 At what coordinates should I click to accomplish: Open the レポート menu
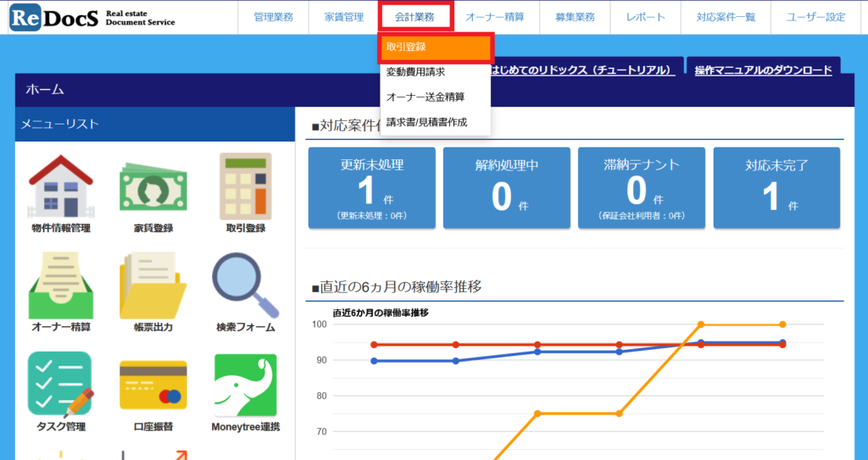[645, 17]
